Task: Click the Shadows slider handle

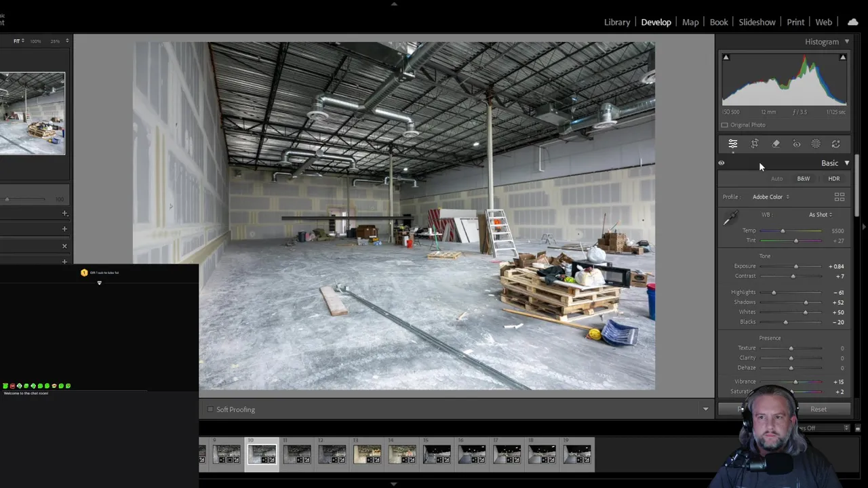Action: [x=806, y=302]
